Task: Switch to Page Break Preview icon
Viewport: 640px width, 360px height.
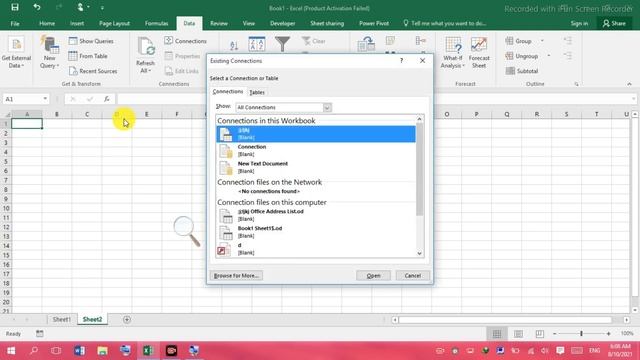Action: pyautogui.click(x=540, y=333)
